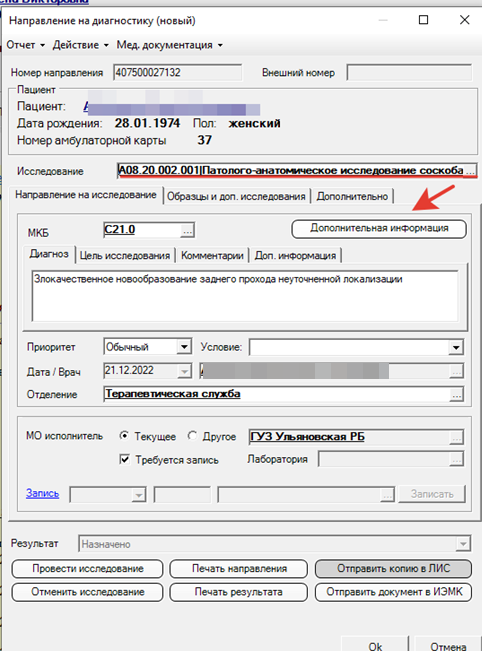This screenshot has height=651, width=482.
Task: Toggle the Требуется запись checkbox
Action: coord(124,459)
